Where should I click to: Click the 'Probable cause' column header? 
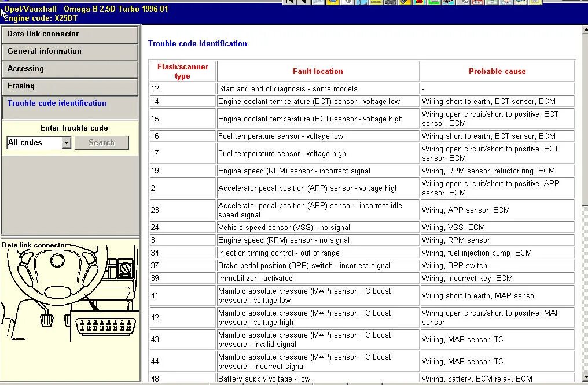(x=497, y=71)
